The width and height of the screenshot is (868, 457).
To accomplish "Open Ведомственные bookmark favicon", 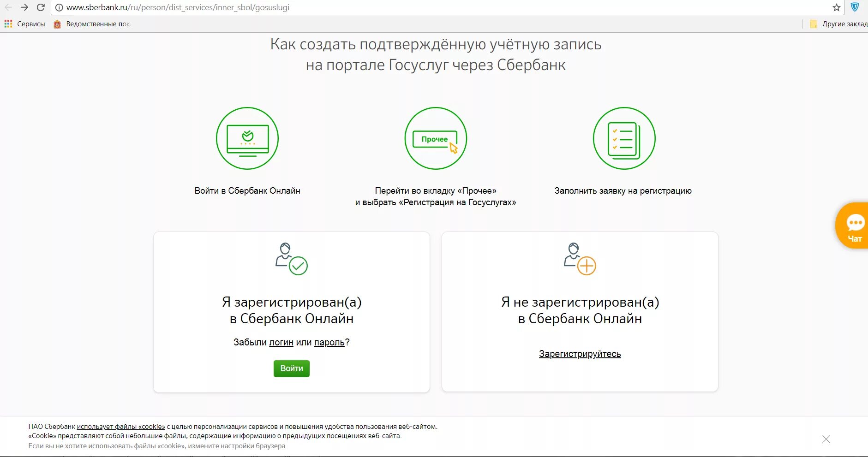I will [57, 24].
